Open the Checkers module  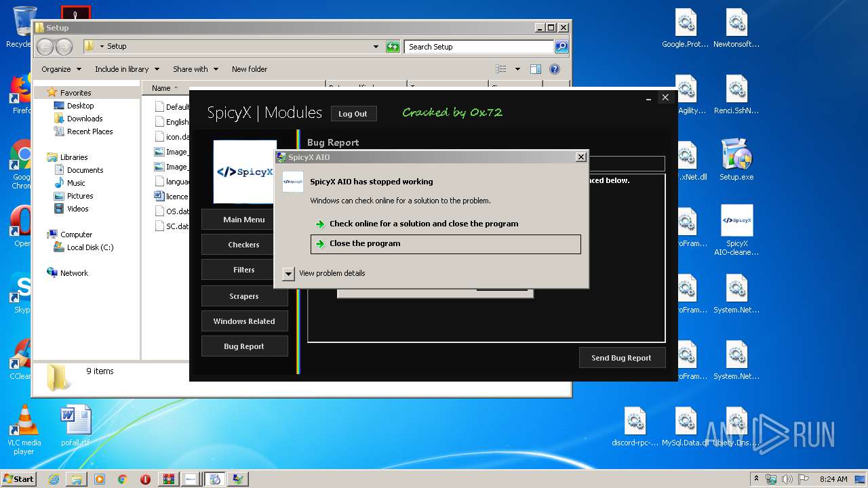244,245
